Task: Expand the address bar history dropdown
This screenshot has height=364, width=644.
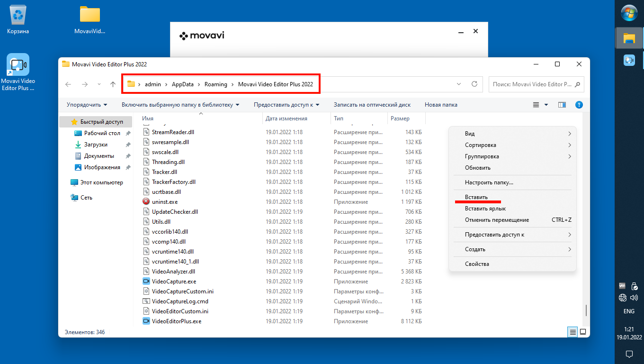Action: (x=458, y=84)
